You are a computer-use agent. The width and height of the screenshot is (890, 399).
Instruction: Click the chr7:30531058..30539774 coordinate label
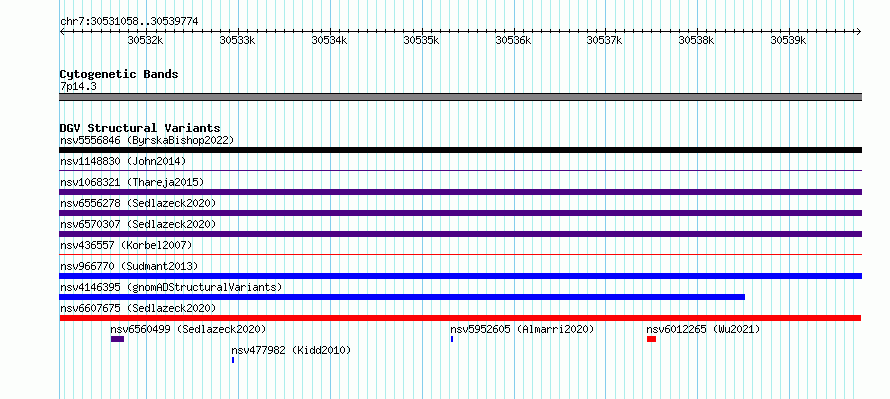click(129, 22)
